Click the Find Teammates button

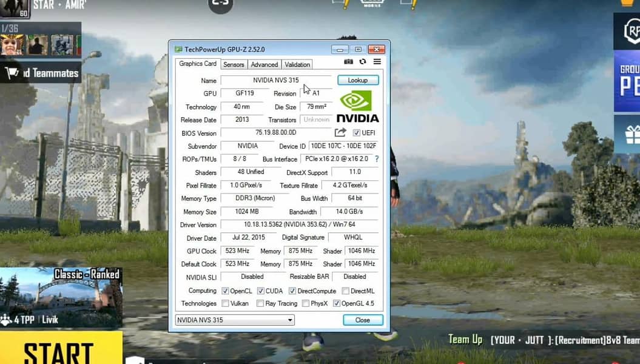pos(41,73)
